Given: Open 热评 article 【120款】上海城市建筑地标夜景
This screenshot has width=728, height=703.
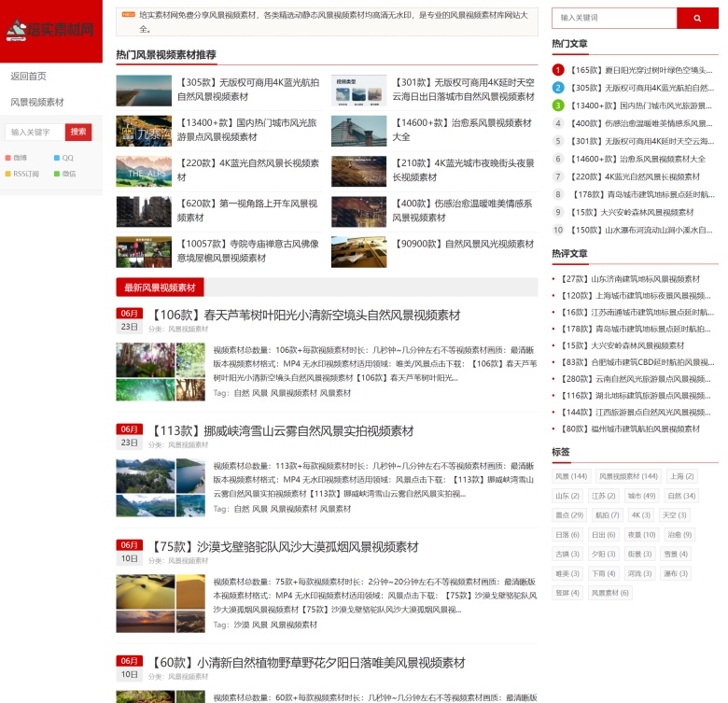Looking at the screenshot, I should (x=636, y=296).
